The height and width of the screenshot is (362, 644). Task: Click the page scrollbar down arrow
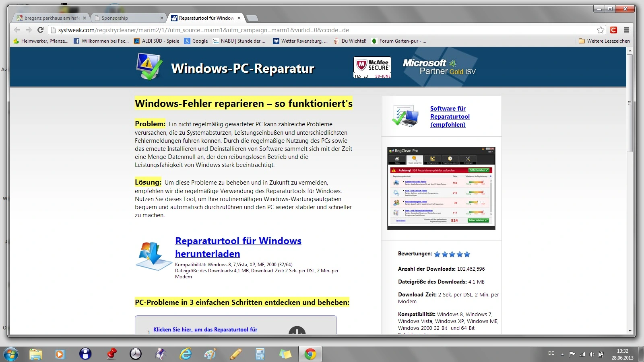pyautogui.click(x=630, y=331)
